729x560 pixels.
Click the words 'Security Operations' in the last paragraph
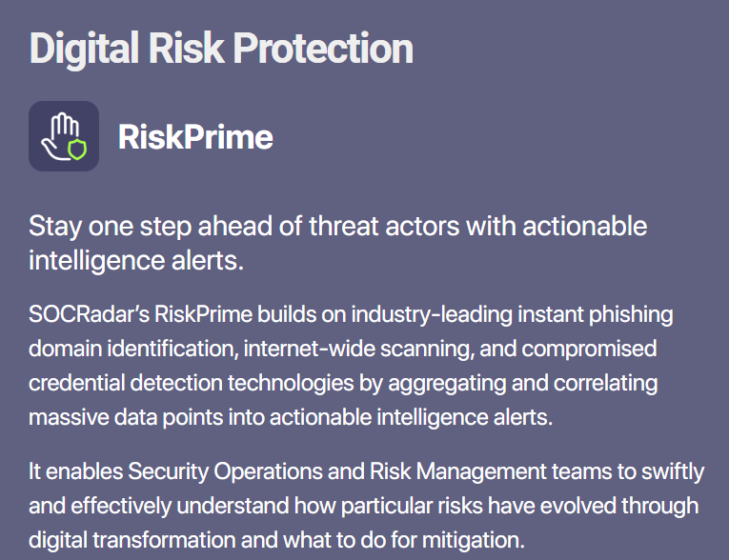[225, 471]
